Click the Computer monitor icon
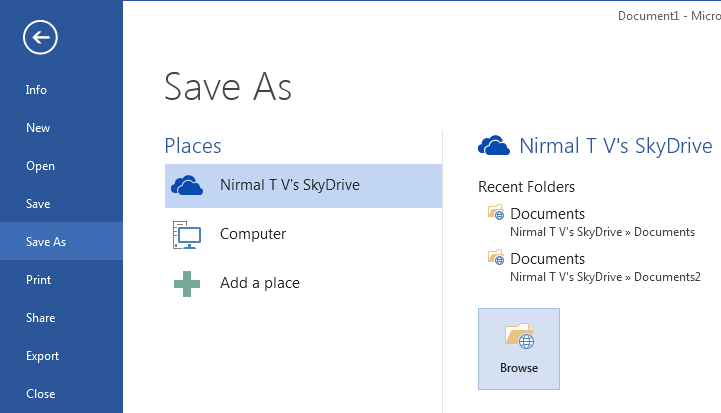The image size is (721, 413). (187, 235)
